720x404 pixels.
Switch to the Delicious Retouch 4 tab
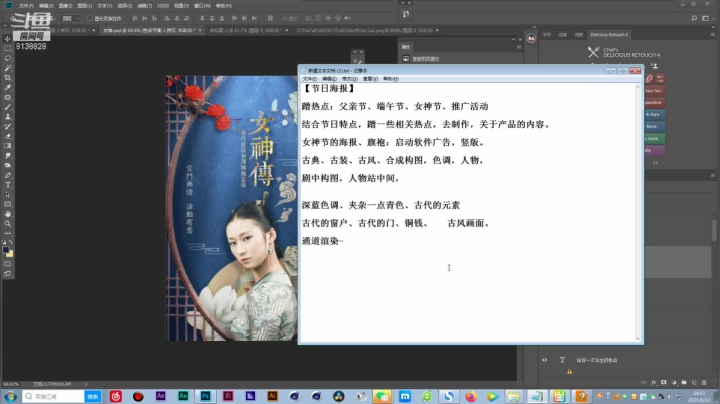[x=608, y=34]
